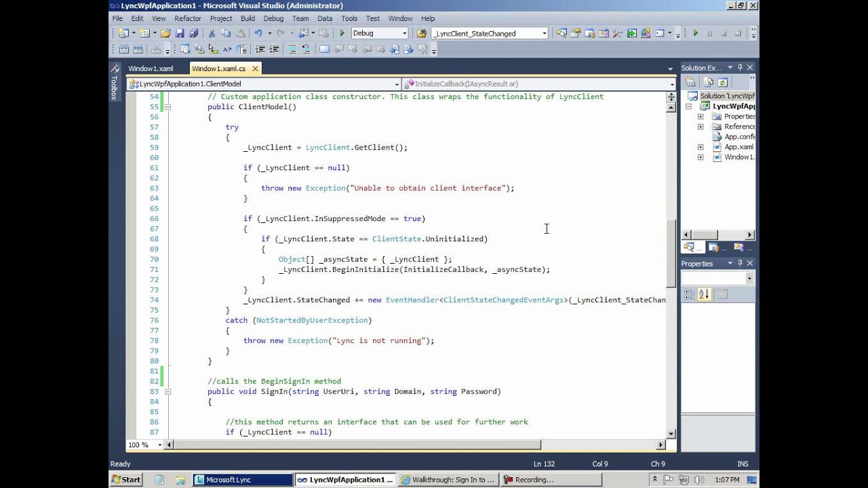
Task: Show All Files in Solution Explorer
Action: point(708,82)
